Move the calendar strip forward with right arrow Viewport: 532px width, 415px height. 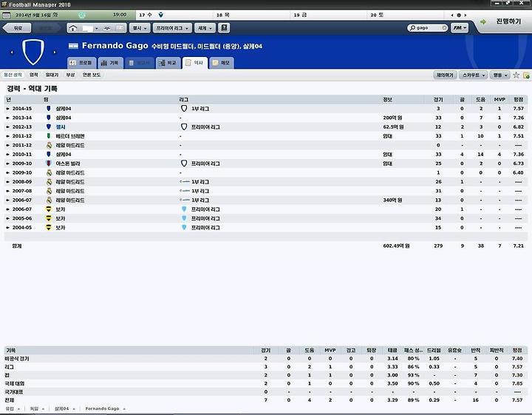pos(465,16)
